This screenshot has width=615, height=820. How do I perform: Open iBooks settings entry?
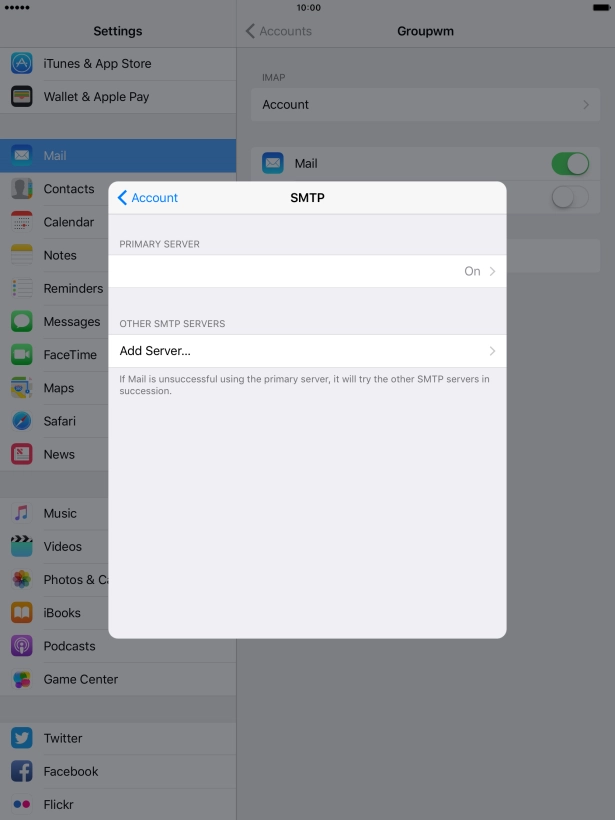tap(62, 613)
